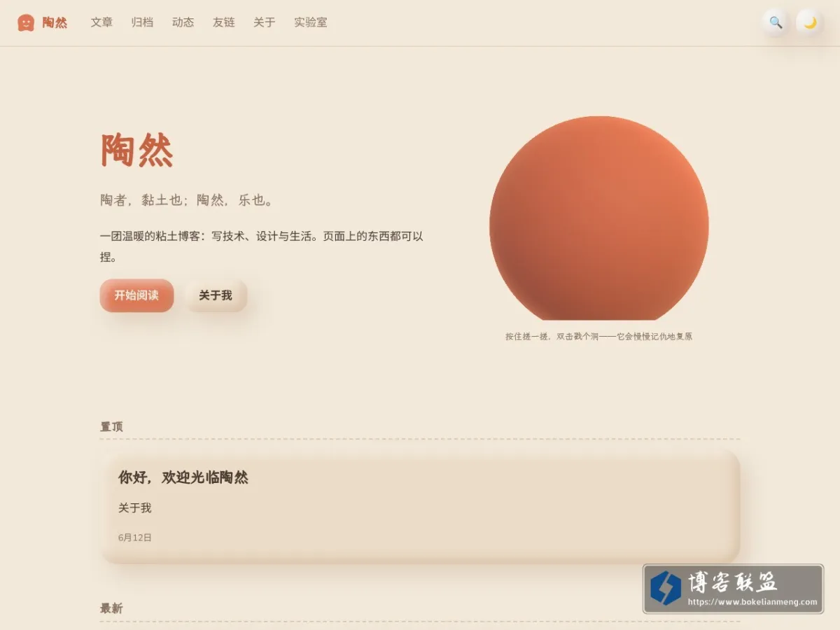This screenshot has height=630, width=840.
Task: Open the 关于 nav item
Action: point(264,22)
